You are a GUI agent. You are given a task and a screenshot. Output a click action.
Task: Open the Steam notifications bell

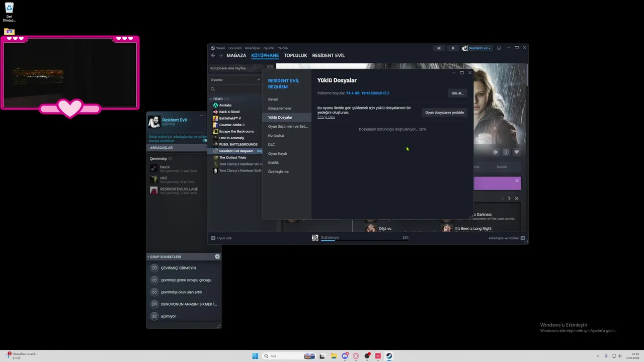[453, 48]
